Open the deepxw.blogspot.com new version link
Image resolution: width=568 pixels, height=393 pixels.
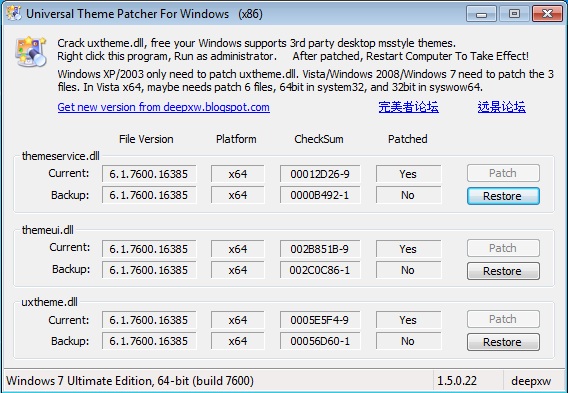[163, 107]
